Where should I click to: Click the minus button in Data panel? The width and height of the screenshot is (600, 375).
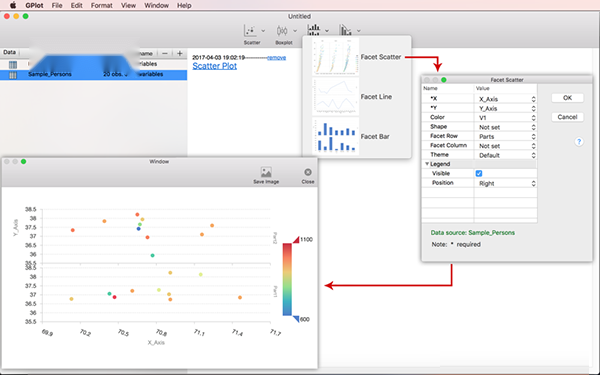tap(165, 54)
